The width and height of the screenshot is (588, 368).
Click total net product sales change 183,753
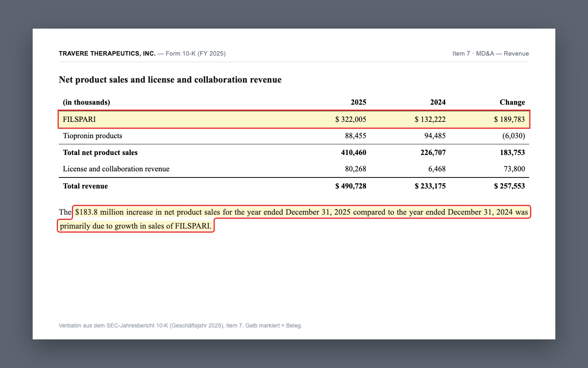point(512,153)
